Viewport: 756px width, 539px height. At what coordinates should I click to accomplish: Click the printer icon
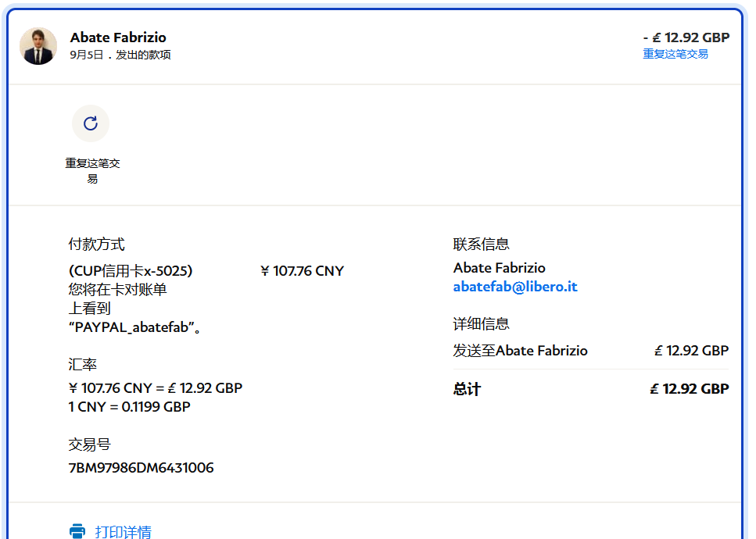[x=77, y=531]
